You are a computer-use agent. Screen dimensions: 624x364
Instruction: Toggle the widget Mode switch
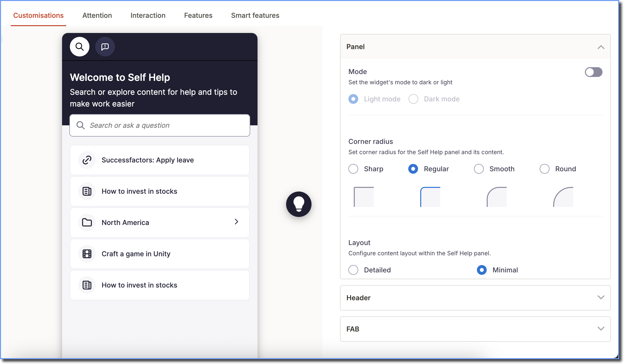593,72
